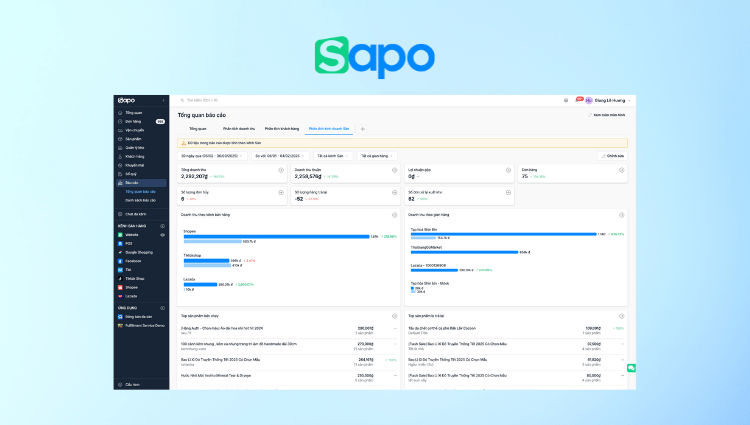The width and height of the screenshot is (750, 425).
Task: Switch to Phân tích khách hàng tab
Action: pos(282,129)
